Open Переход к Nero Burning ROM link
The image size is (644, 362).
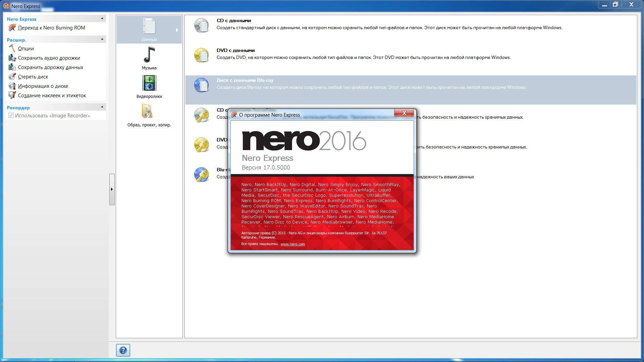(52, 28)
